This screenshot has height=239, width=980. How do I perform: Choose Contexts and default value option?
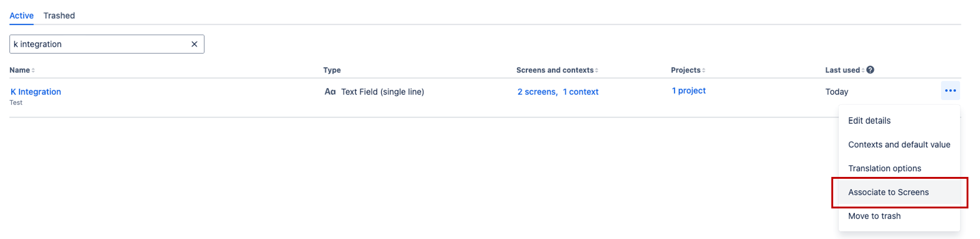coord(899,145)
